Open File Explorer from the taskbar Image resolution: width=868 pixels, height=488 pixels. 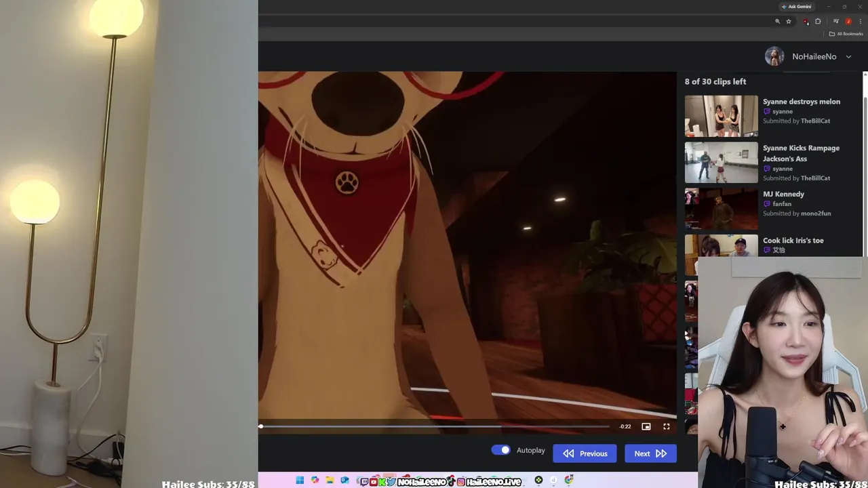330,481
